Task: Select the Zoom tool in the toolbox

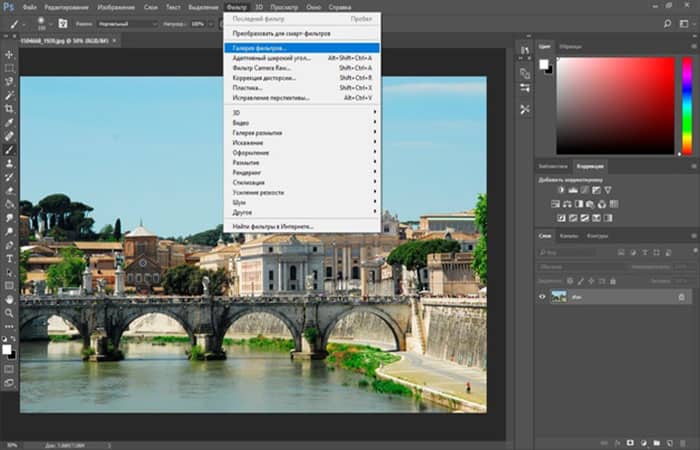Action: 9,313
